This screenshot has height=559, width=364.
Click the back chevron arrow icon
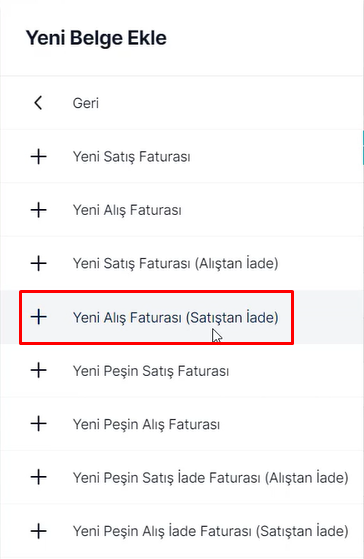click(x=38, y=103)
